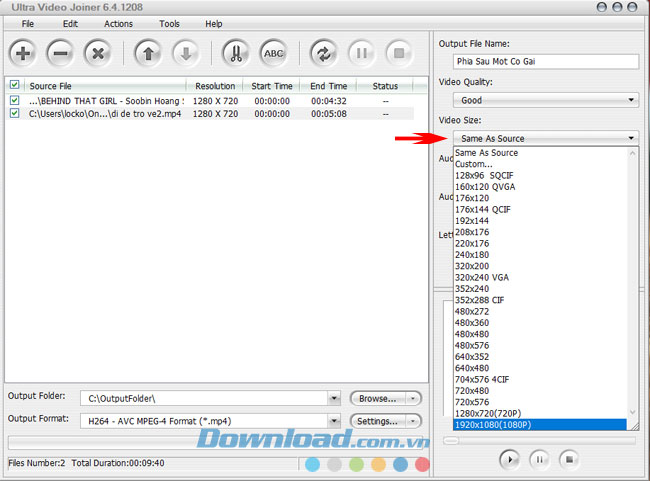Image resolution: width=650 pixels, height=481 pixels.
Task: Open the Actions menu
Action: [x=118, y=23]
